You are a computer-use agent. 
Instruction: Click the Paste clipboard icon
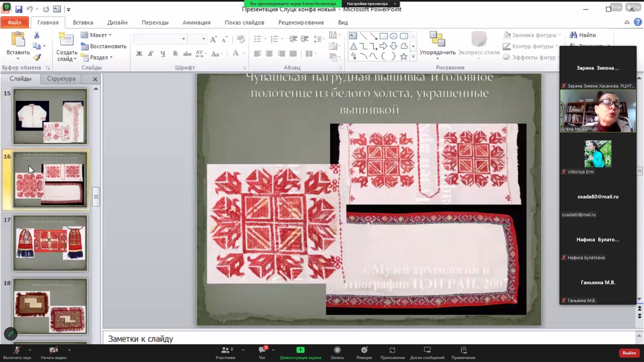click(x=18, y=40)
